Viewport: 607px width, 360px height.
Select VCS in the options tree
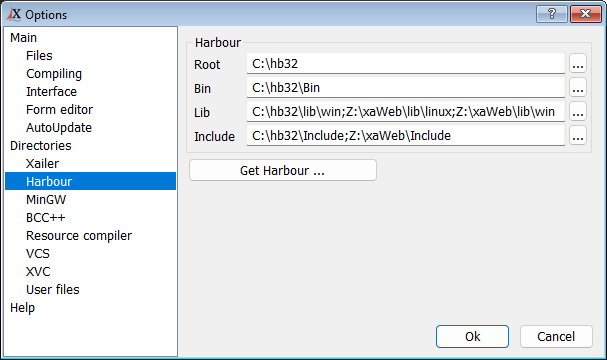(x=38, y=254)
